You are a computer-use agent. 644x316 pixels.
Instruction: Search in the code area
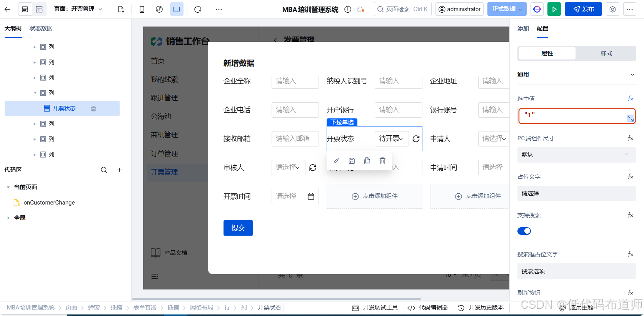click(104, 170)
